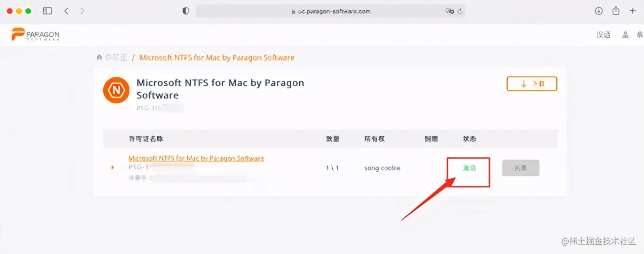Click the home icon in breadcrumb

coord(99,57)
